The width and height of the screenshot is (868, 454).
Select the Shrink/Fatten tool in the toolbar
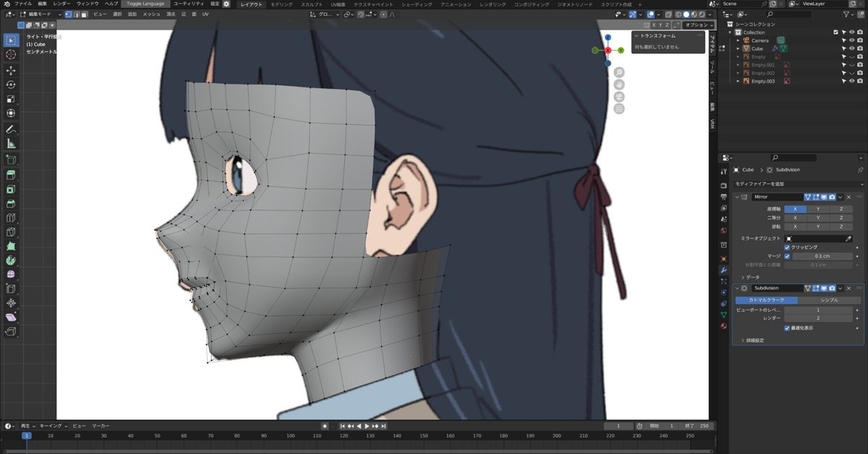point(11,304)
